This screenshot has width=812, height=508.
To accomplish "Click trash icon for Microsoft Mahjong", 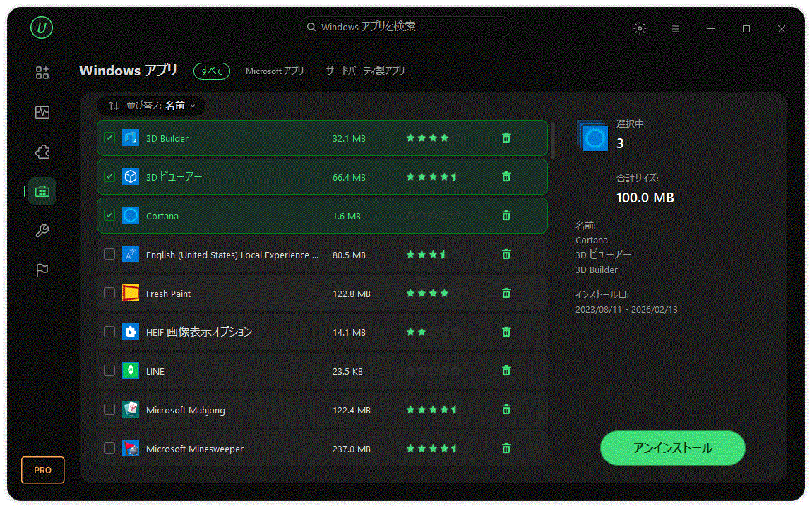I will [x=506, y=410].
